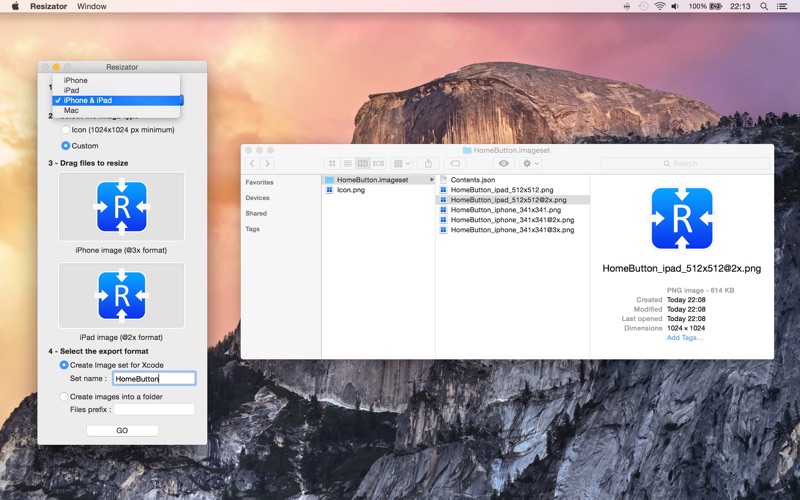Go back in Finder window
The height and width of the screenshot is (500, 800).
pyautogui.click(x=253, y=163)
